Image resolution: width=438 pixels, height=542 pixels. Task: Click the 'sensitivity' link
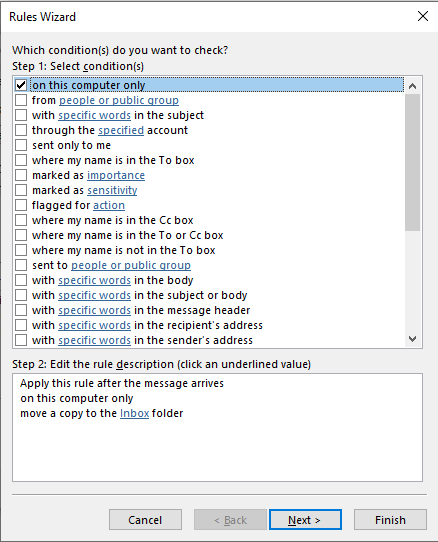coord(112,190)
